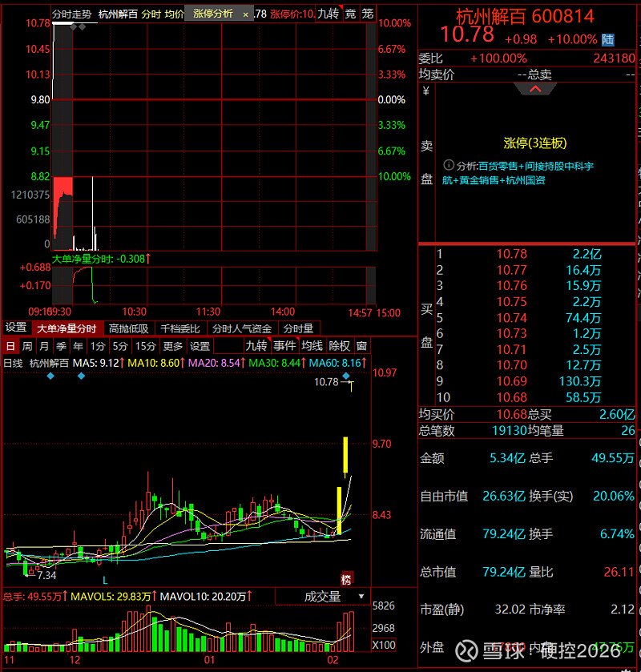
Task: Click the 陆 (Stock Connect) badge icon
Action: coord(607,40)
